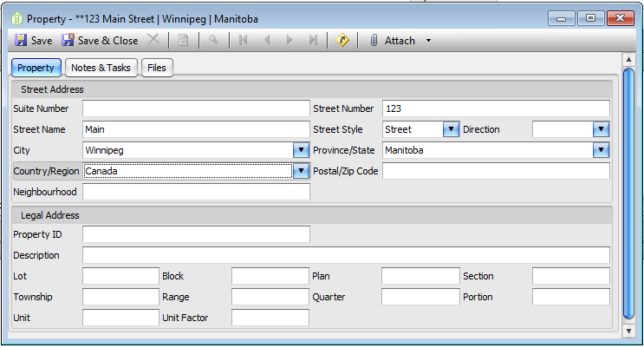Click the Quarter input field
644x348 pixels.
(x=420, y=297)
